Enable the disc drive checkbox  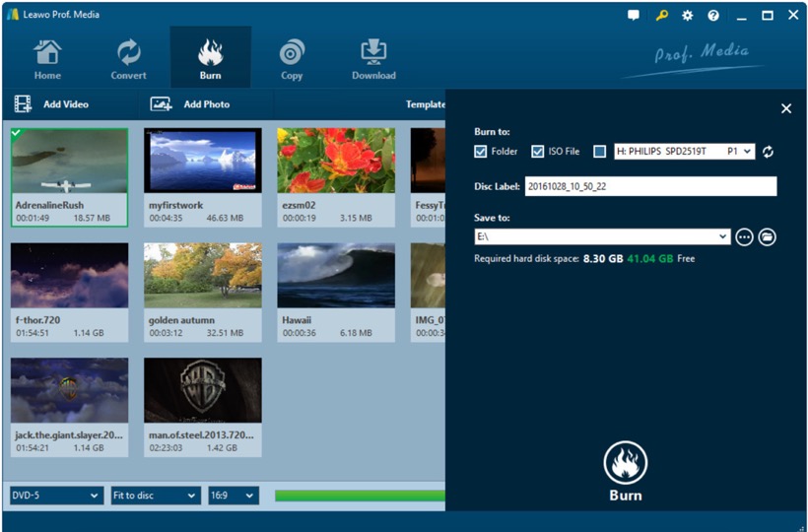[x=599, y=152]
